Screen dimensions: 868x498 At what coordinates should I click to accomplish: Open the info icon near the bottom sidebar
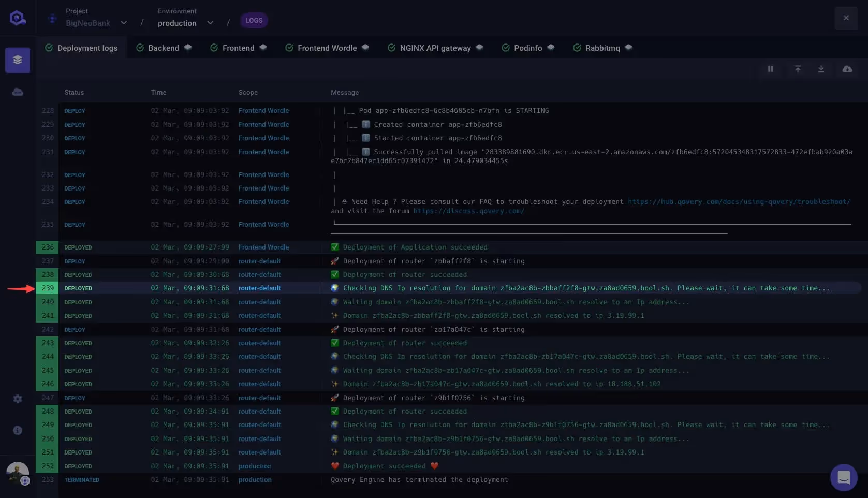18,430
